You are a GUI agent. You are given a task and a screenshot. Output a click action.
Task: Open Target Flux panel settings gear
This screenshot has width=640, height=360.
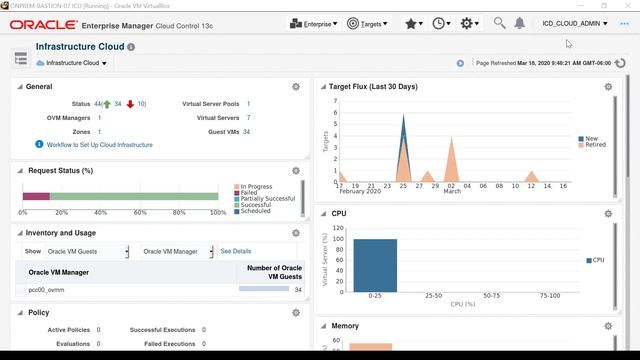pos(608,87)
